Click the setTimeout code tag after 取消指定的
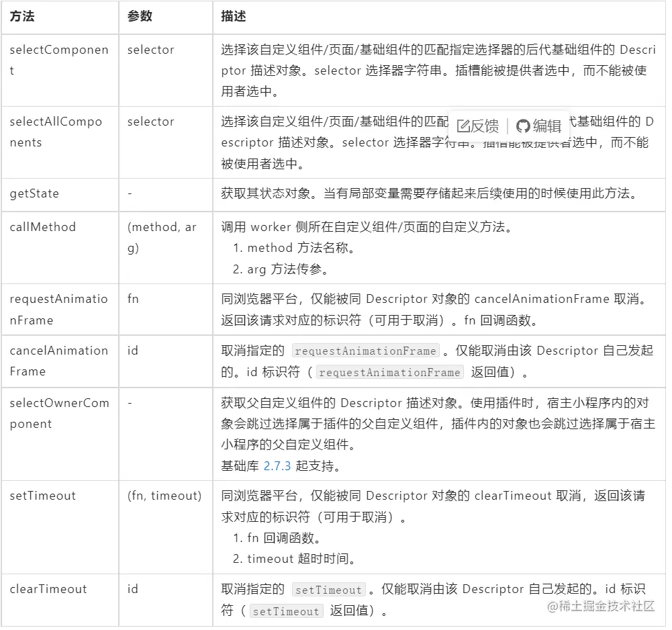Image resolution: width=672 pixels, height=630 pixels. pyautogui.click(x=328, y=590)
